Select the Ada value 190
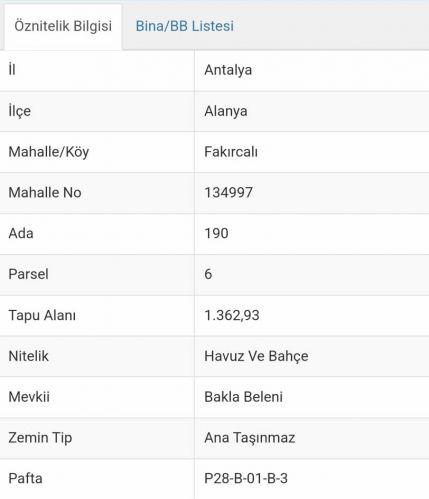Viewport: 429px width, 499px height. tap(216, 233)
